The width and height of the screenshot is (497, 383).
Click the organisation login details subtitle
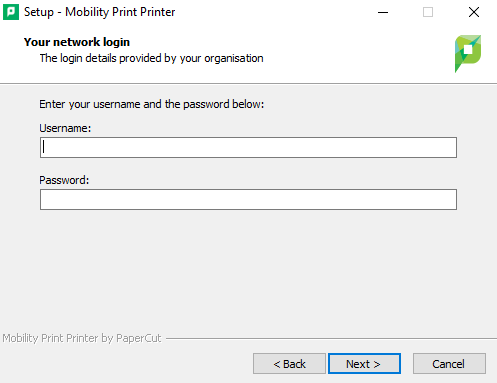pos(151,58)
